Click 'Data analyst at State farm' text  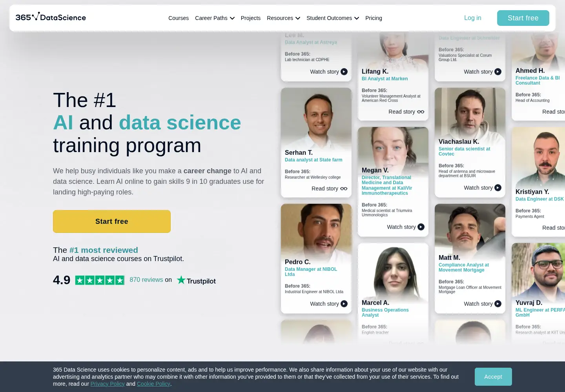(x=313, y=160)
